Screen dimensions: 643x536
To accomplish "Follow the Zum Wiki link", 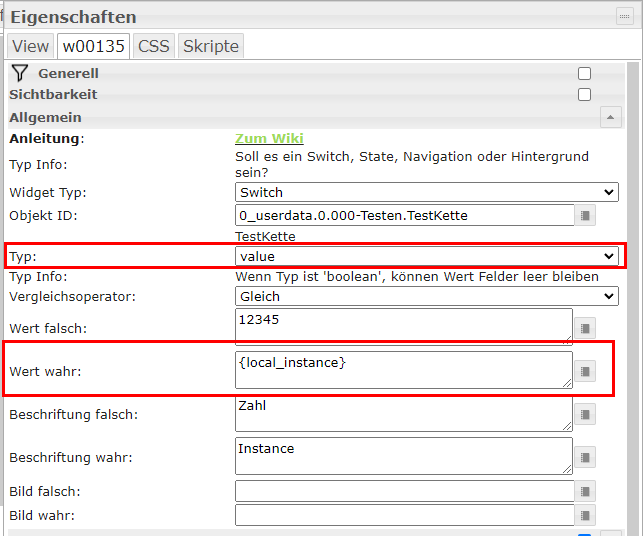I will [269, 139].
